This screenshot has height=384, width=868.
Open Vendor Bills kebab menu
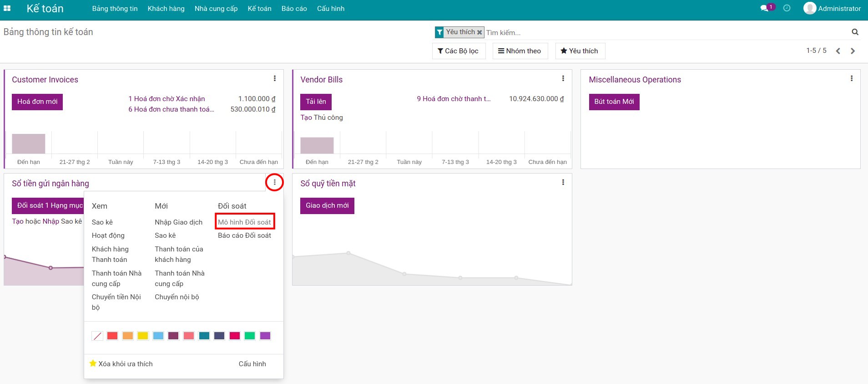coord(563,78)
